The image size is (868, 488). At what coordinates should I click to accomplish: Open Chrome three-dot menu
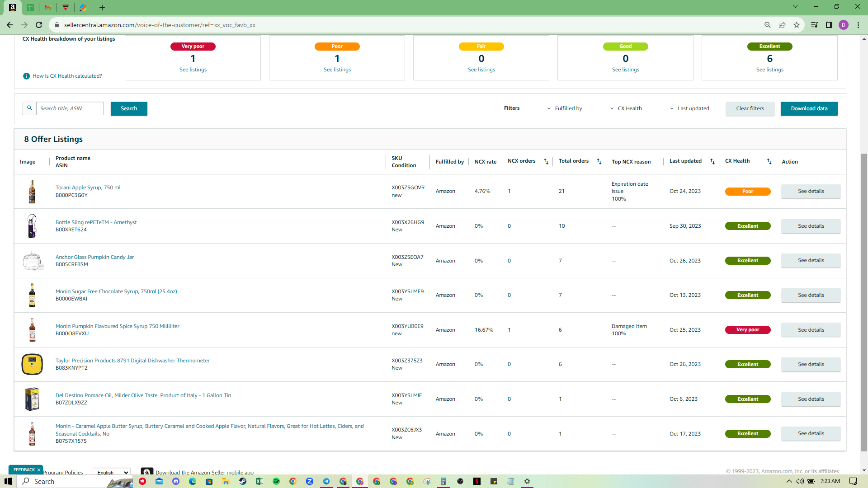pos(858,25)
